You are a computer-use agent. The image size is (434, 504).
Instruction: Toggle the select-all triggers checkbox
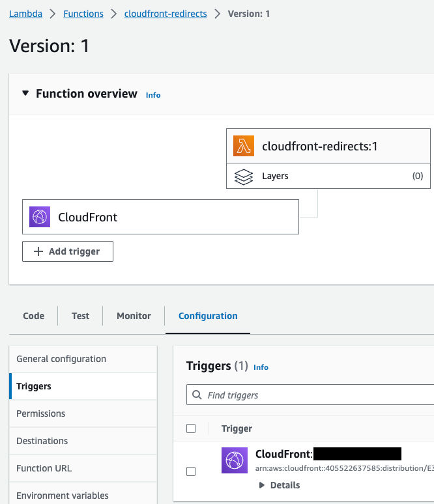click(191, 428)
